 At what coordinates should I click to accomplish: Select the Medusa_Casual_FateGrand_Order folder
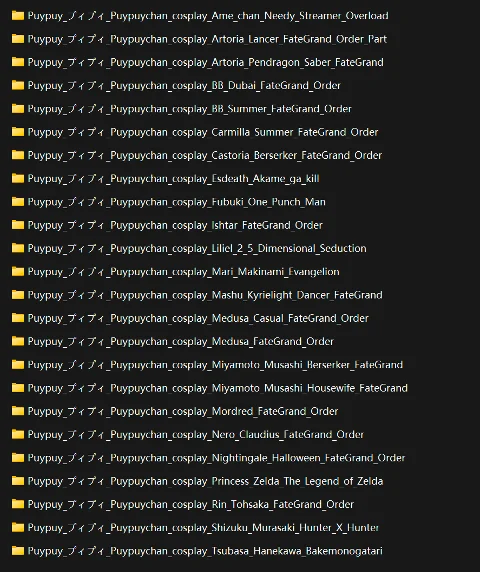tap(198, 318)
